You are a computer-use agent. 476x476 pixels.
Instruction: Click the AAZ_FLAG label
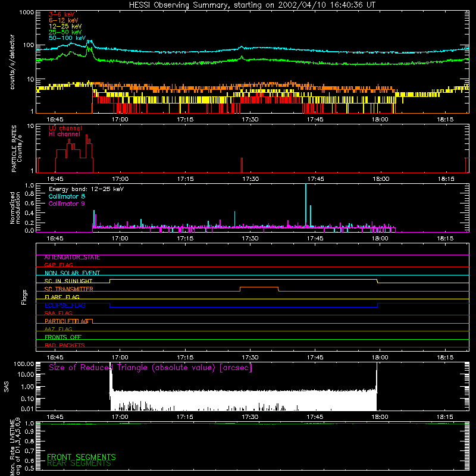click(x=58, y=329)
